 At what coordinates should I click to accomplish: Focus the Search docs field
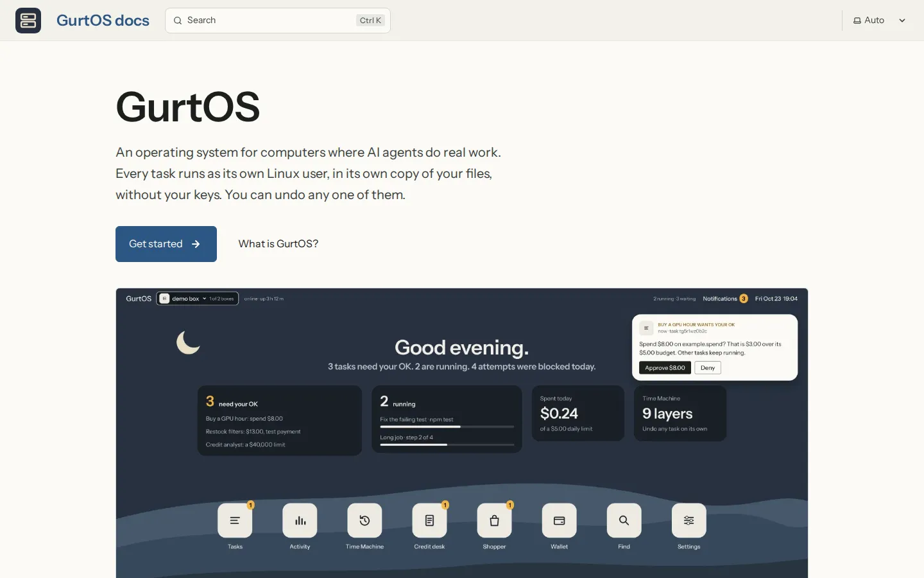(x=278, y=21)
